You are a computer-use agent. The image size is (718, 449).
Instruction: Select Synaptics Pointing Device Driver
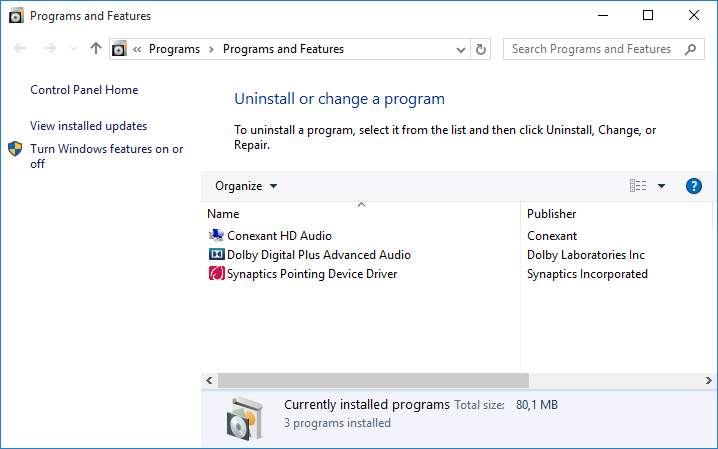(312, 274)
